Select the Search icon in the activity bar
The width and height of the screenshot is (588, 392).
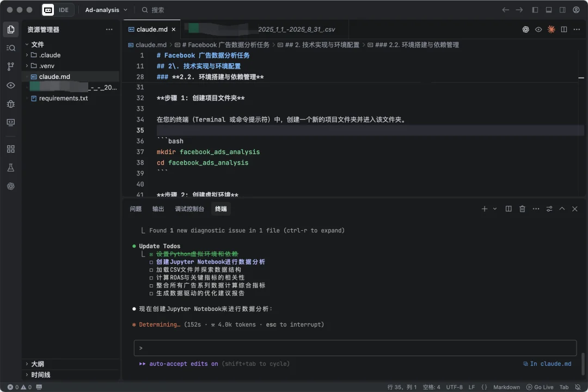coord(10,47)
